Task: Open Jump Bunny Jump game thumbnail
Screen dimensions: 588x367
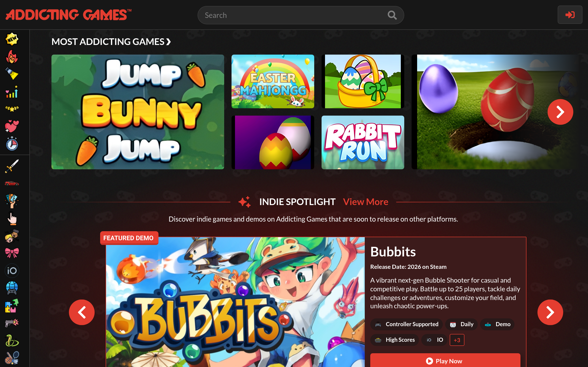Action: point(138,112)
